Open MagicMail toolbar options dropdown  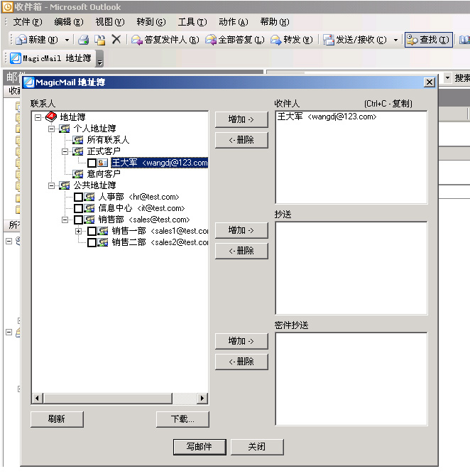tap(99, 58)
